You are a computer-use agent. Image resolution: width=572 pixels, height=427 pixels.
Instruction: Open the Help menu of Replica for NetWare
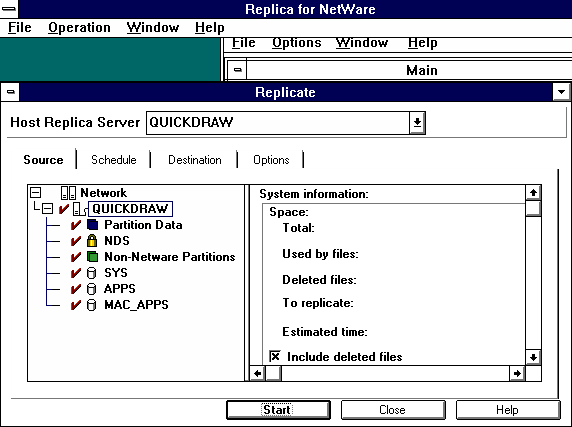click(x=209, y=27)
